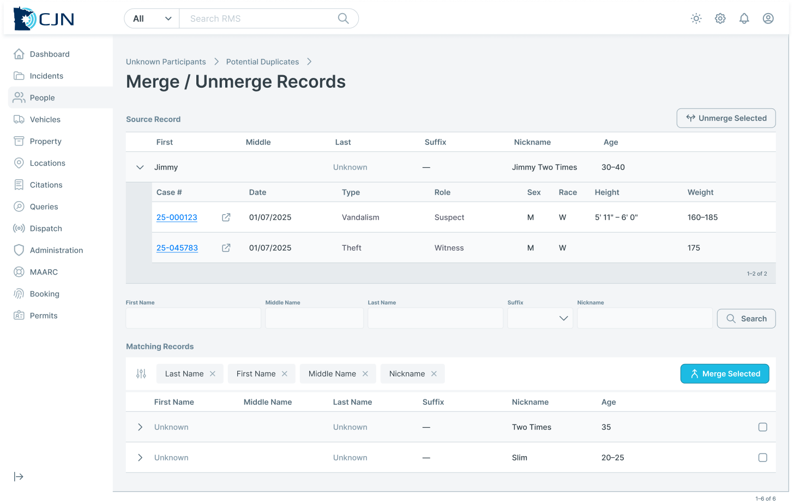Open notifications bell

coord(744,19)
